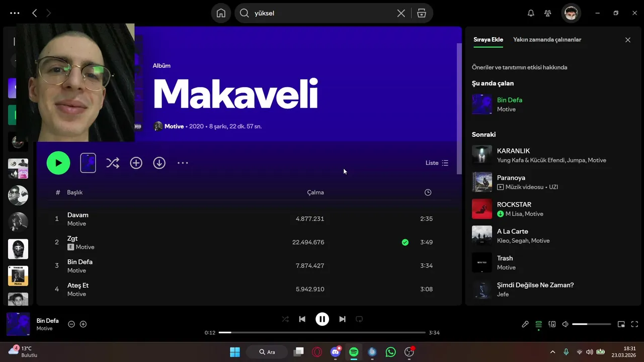Open the Bin Defa cover art in the now playing bar

tap(18, 324)
